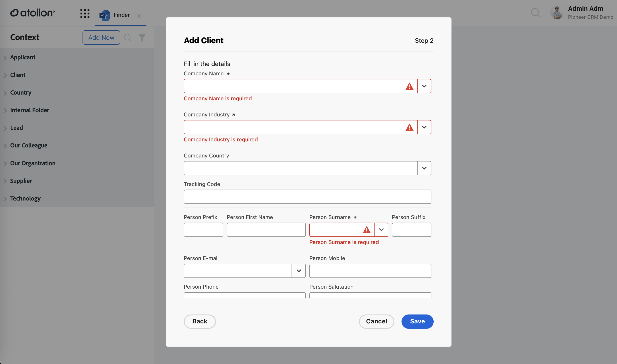Click the Context panel search icon

pos(128,37)
